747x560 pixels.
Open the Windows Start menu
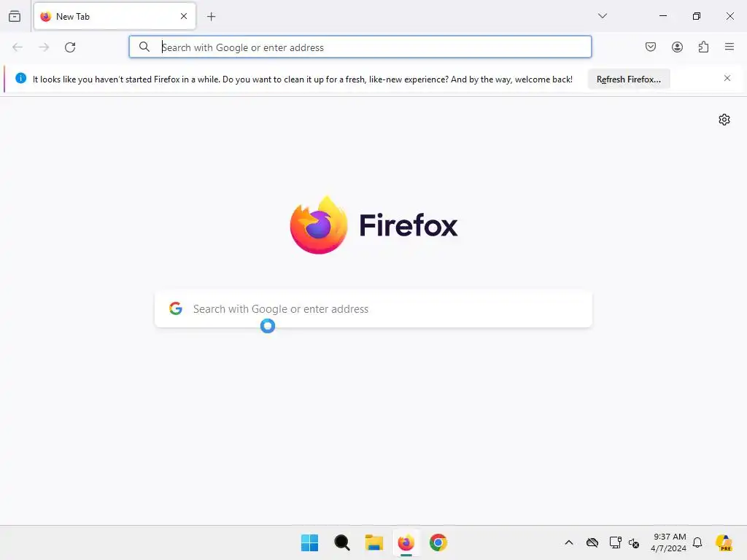(309, 542)
